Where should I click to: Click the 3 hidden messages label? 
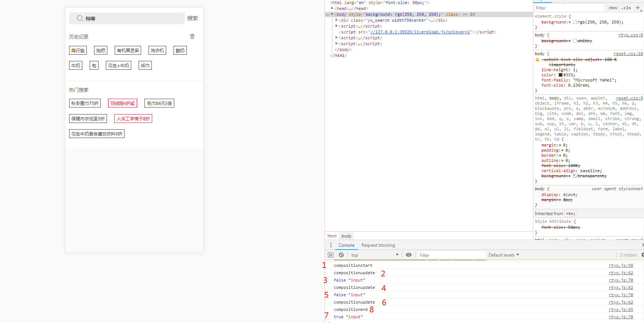tap(628, 255)
